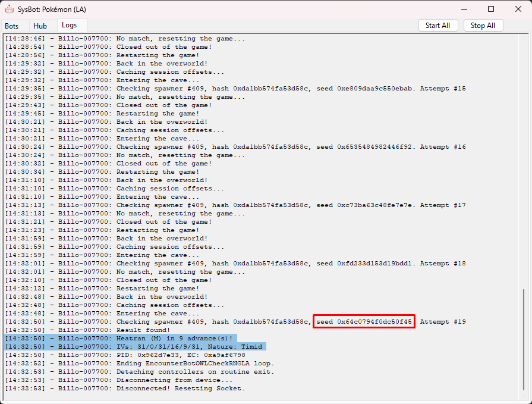The height and width of the screenshot is (404, 532).
Task: Click the Attempt #19 spawner check line
Action: pyautogui.click(x=235, y=322)
